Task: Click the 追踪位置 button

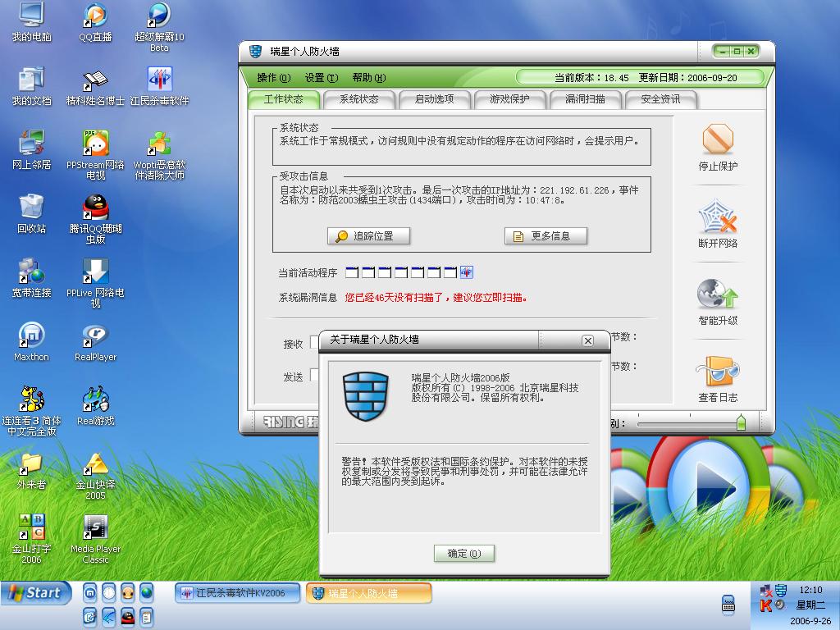Action: tap(368, 235)
